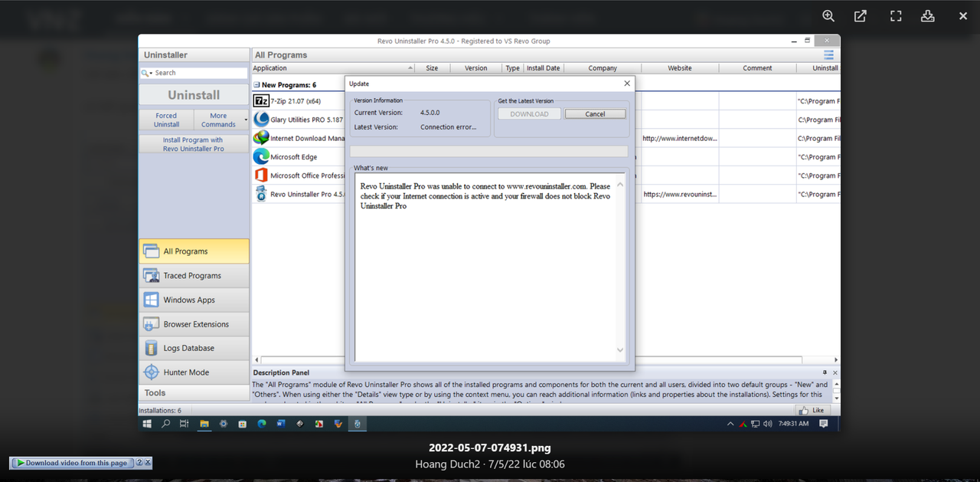
Task: Sort by Install Date column header
Action: pos(543,68)
